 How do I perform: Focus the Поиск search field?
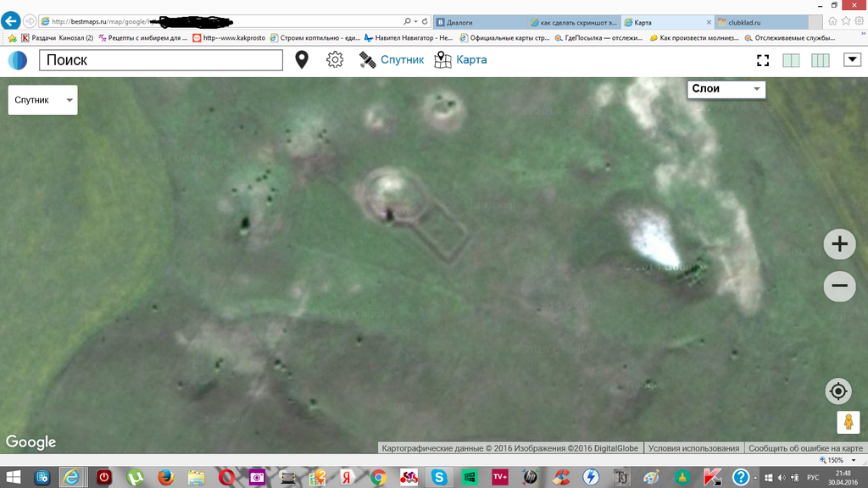coord(161,60)
